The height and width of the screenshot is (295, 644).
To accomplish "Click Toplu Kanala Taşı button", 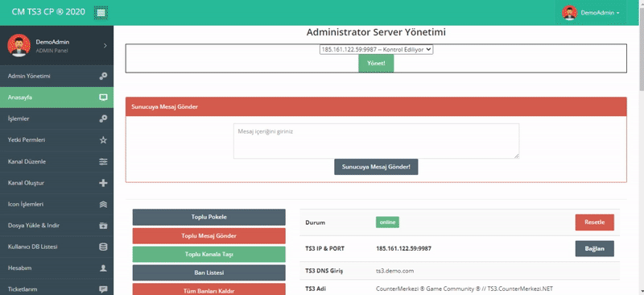I will pos(208,255).
